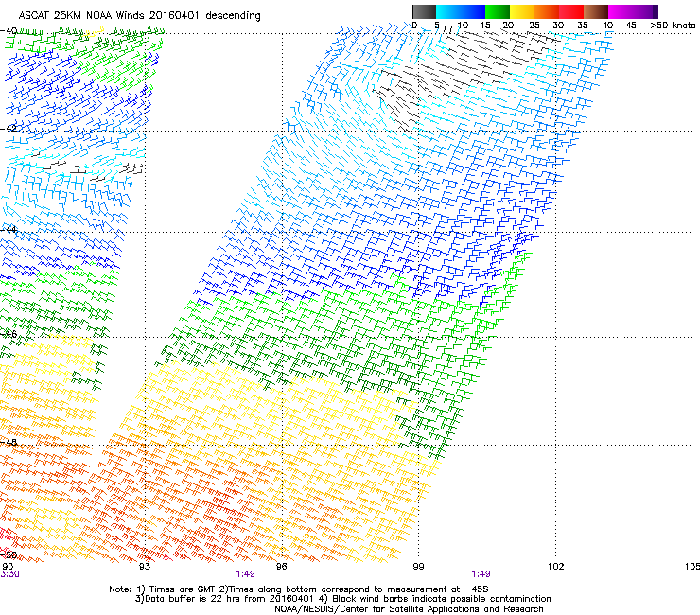Click the '15' label on the color scale
Viewport: 700px width, 615px height.
point(485,26)
